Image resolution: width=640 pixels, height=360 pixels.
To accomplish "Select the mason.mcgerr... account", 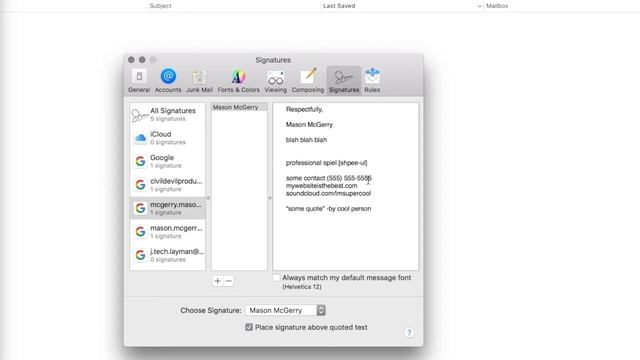I will 168,232.
